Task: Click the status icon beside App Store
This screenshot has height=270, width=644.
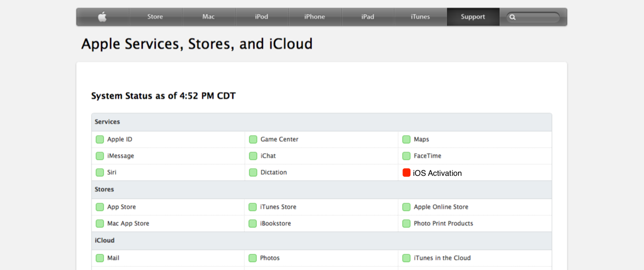Action: [100, 207]
